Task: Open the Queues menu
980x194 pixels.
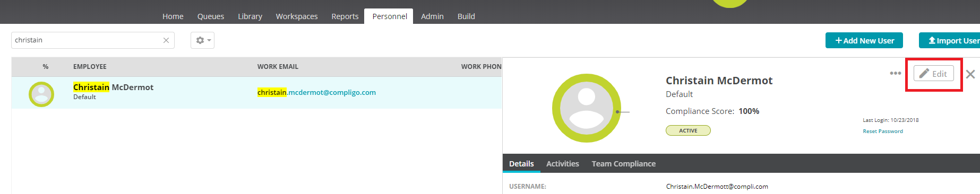Action: 211,16
